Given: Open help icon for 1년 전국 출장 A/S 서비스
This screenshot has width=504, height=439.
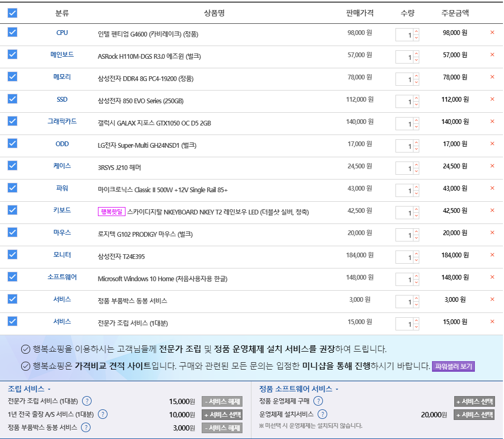Looking at the screenshot, I should [103, 414].
